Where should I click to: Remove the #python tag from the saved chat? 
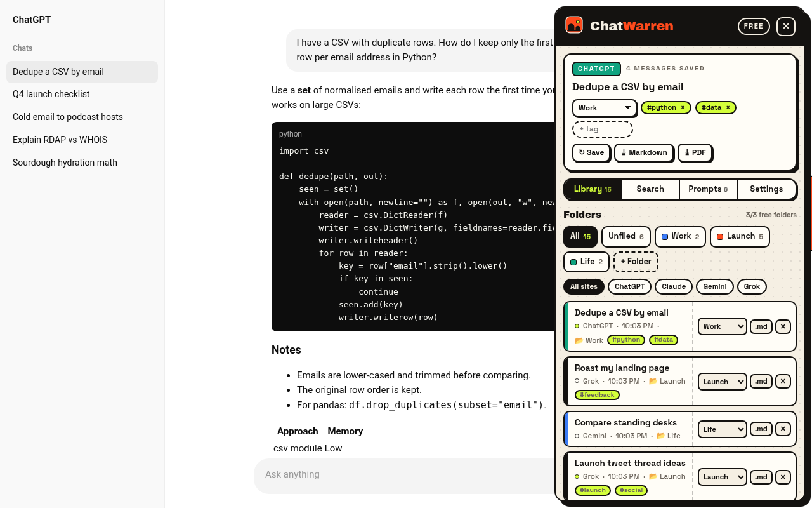[x=683, y=108]
